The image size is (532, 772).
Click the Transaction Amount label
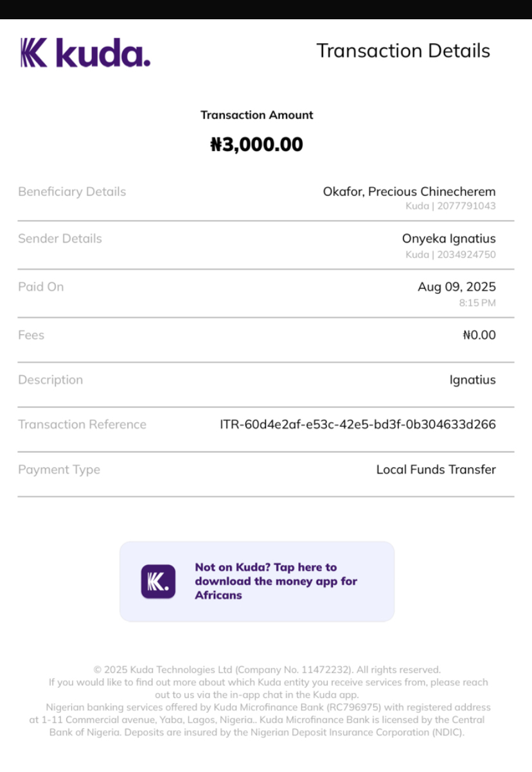point(256,115)
